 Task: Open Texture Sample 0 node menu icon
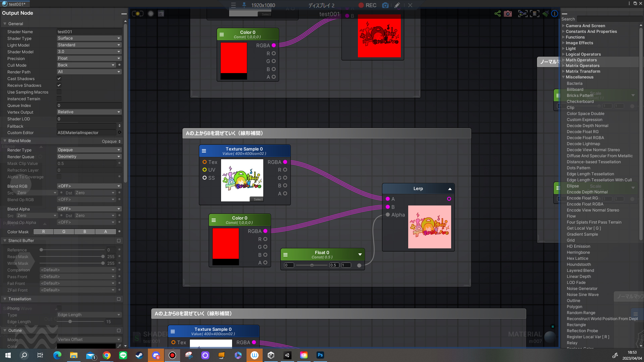[x=204, y=151]
